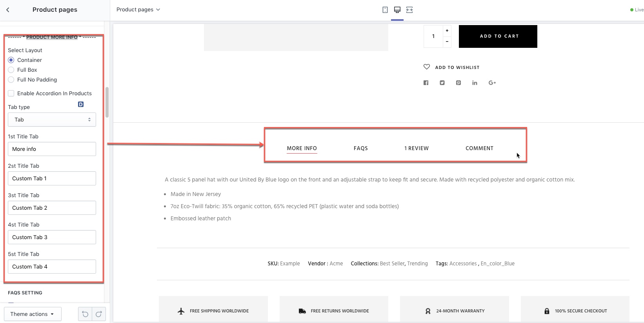Image resolution: width=644 pixels, height=323 pixels.
Task: Open Product pages dropdown in top bar
Action: click(x=138, y=9)
